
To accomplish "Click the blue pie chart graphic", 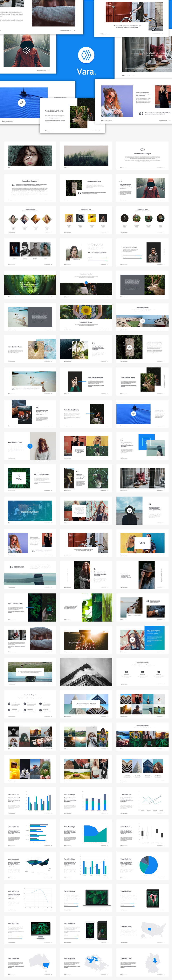I will [148, 865].
